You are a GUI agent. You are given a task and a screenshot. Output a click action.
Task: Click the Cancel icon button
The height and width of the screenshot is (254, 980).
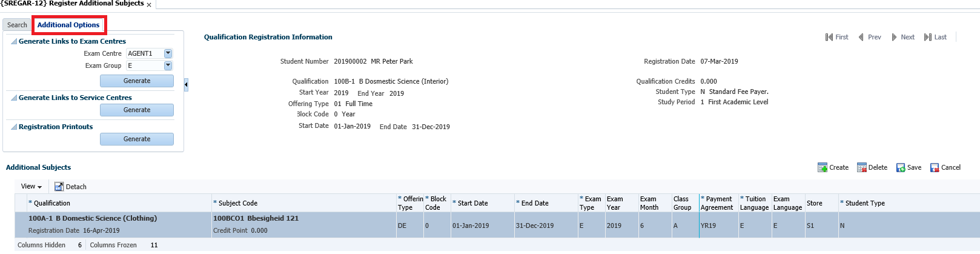pyautogui.click(x=935, y=167)
